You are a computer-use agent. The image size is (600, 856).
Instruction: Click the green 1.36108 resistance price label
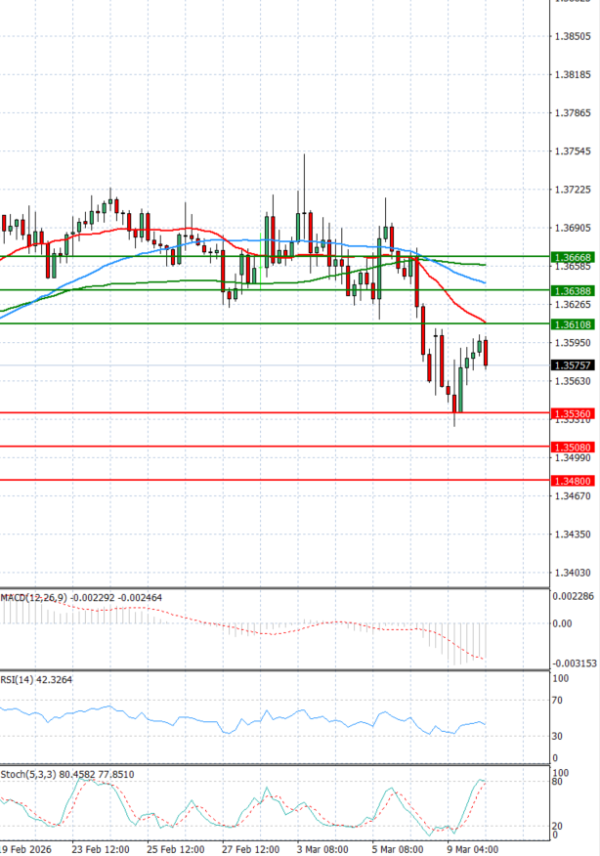click(573, 324)
